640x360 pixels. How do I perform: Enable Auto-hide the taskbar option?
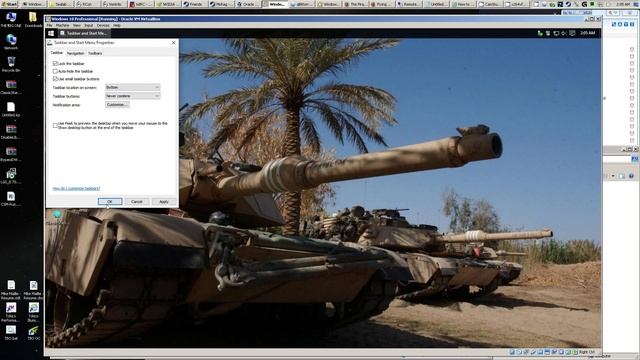[x=55, y=71]
